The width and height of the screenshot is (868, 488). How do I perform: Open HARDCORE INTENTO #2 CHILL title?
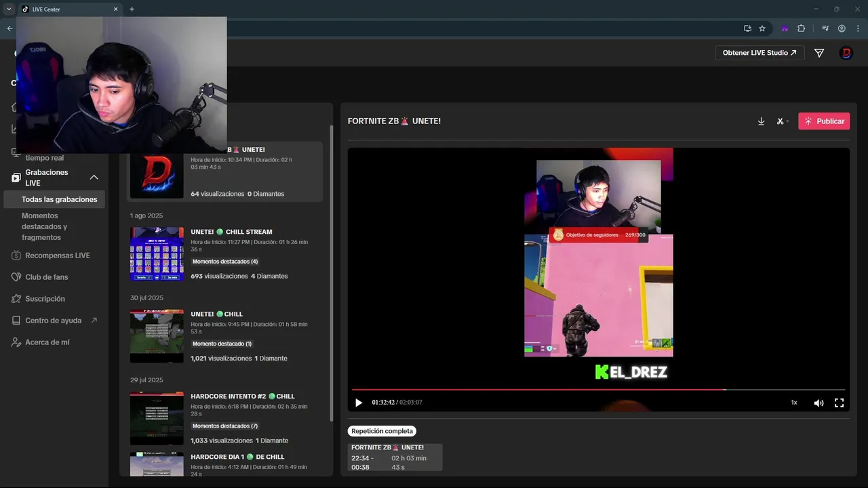pos(242,396)
